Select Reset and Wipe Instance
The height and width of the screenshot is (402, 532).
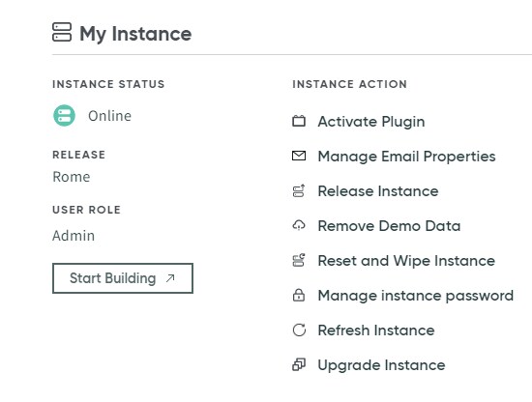click(406, 261)
